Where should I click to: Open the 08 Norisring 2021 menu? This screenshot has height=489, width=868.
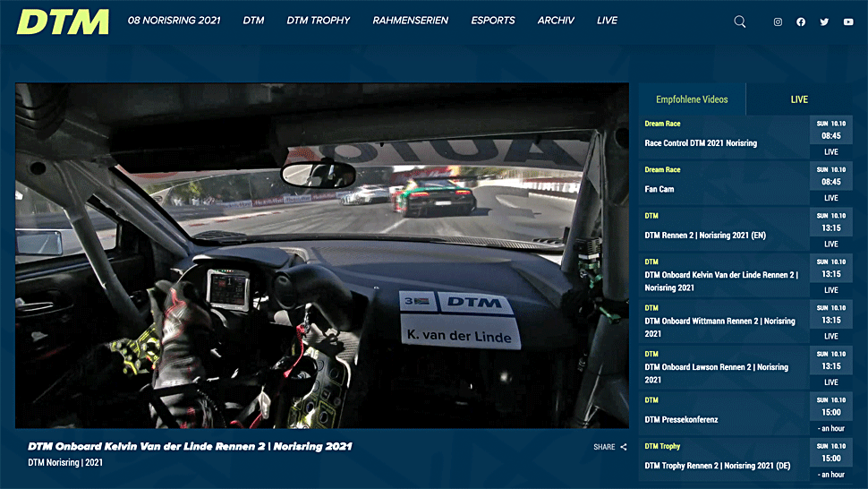tap(174, 21)
